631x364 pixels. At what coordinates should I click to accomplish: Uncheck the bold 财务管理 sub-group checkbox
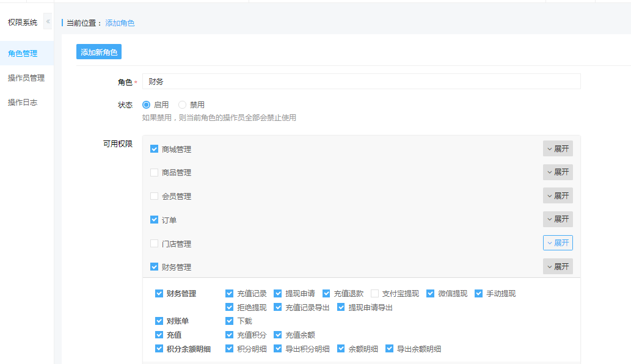click(159, 293)
